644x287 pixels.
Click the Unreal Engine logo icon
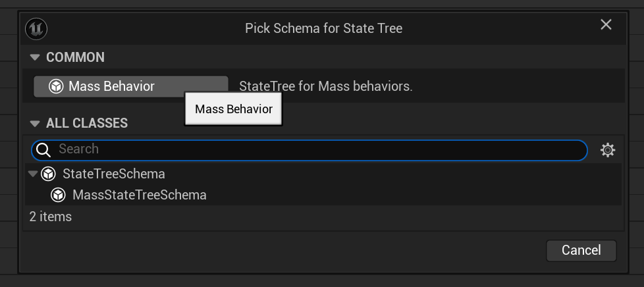click(36, 29)
